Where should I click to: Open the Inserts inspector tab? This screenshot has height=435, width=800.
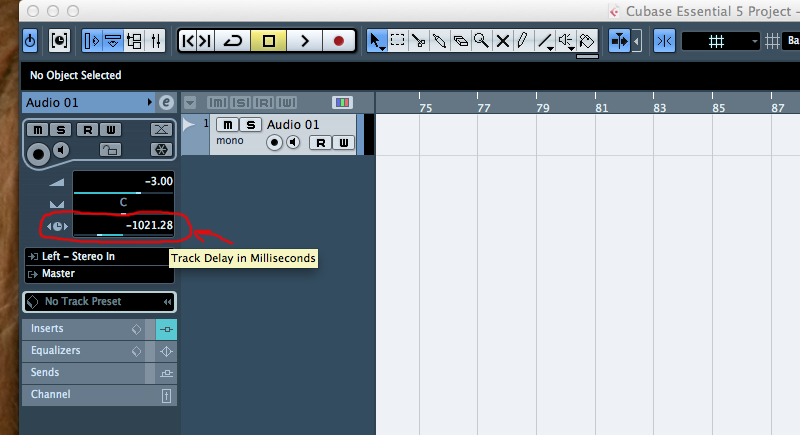(x=84, y=329)
